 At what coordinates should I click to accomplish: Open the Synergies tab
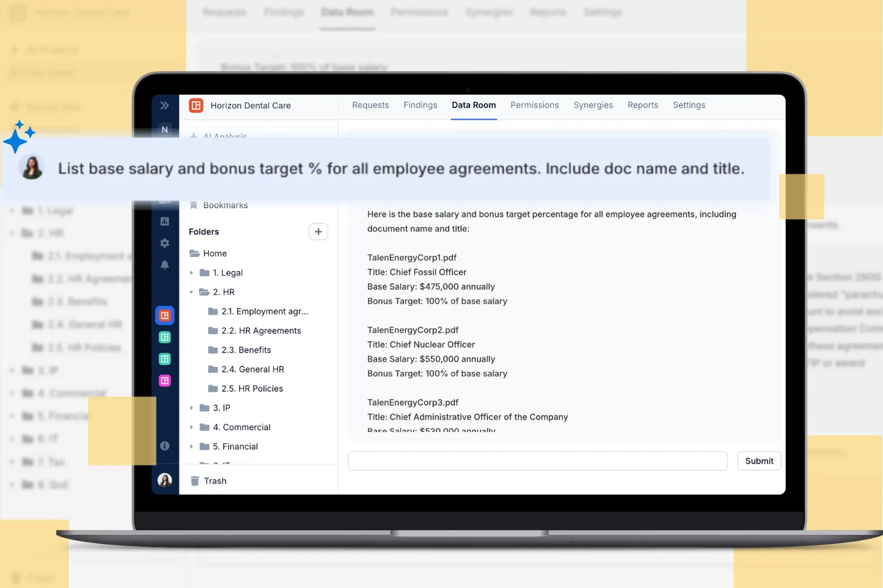click(x=593, y=105)
